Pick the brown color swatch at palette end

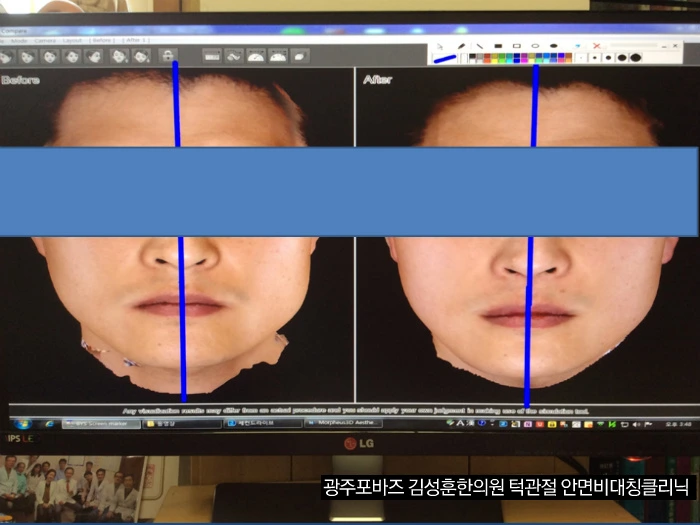click(x=569, y=56)
